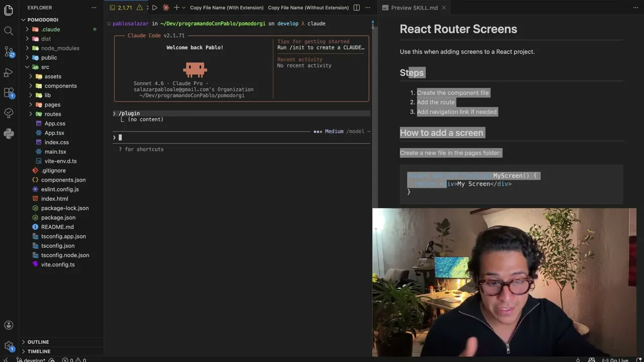Open the Accounts menu icon
This screenshot has width=644, height=362.
(x=9, y=325)
